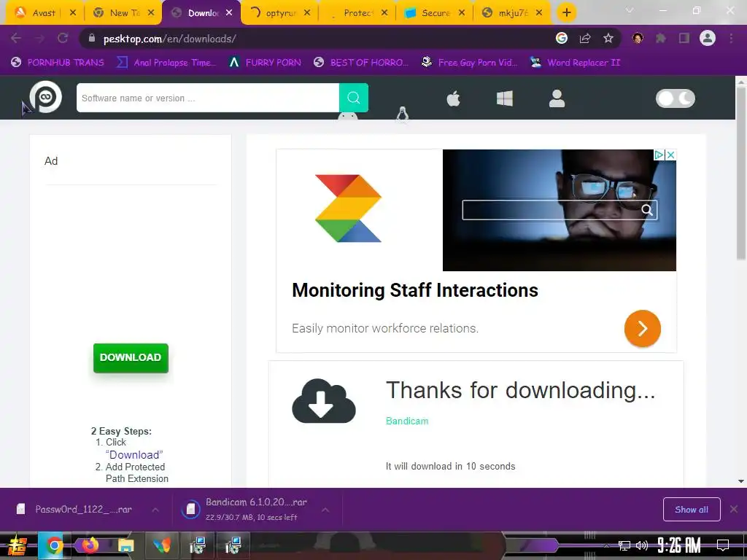
Task: Click the address bar URL
Action: 169,39
